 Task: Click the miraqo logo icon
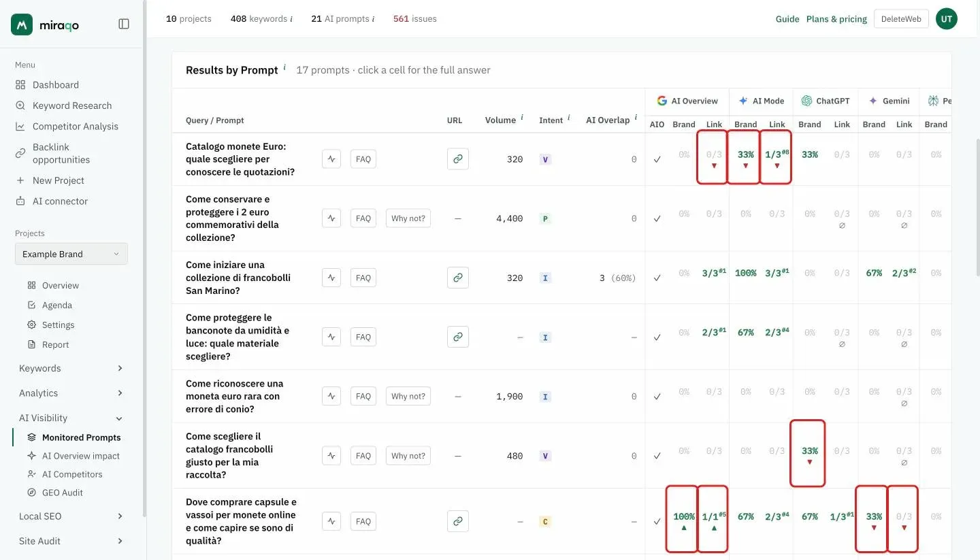click(22, 24)
